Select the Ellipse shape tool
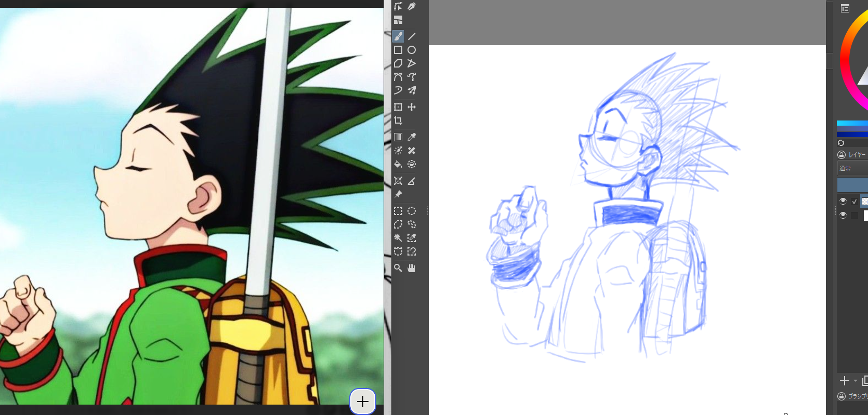This screenshot has height=415, width=868. 412,50
